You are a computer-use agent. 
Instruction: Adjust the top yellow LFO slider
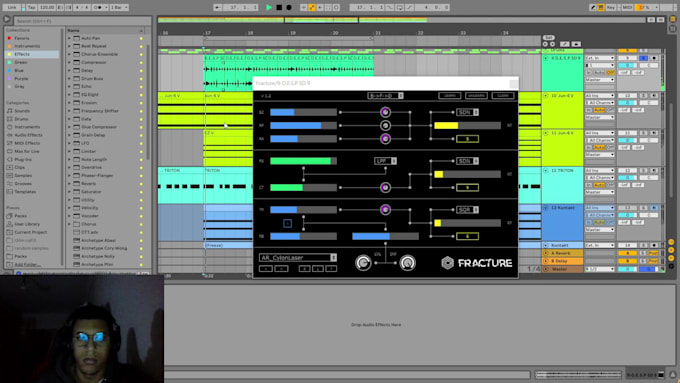click(x=468, y=125)
